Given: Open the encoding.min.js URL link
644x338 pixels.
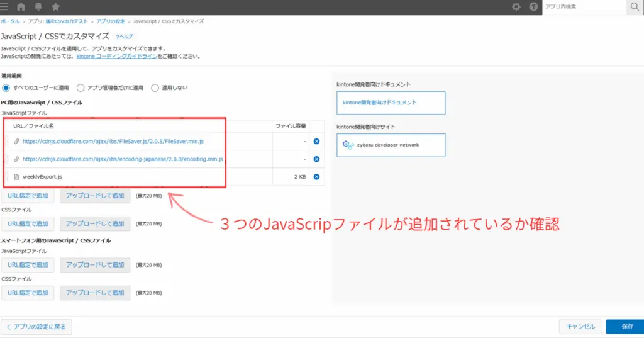Looking at the screenshot, I should 123,159.
